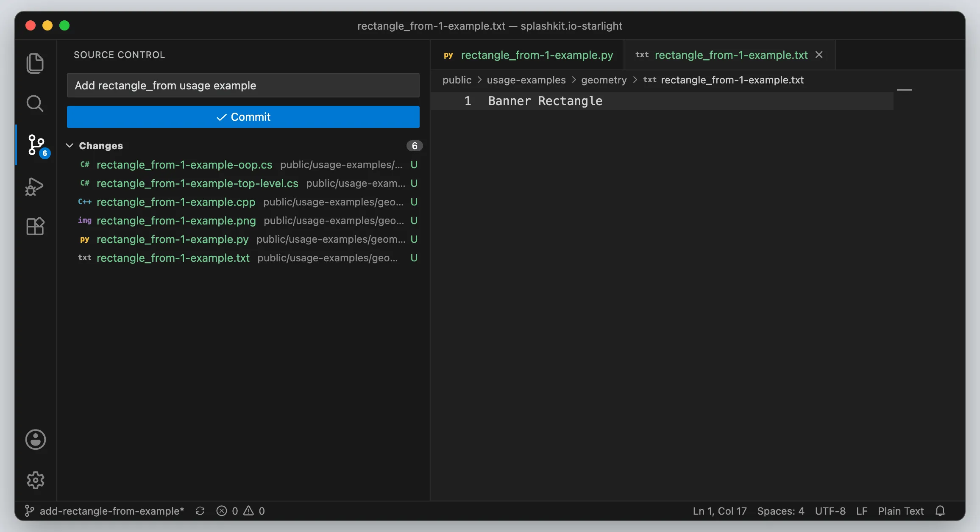The height and width of the screenshot is (532, 980).
Task: Close the rectangle_from-1-example.txt editor tab
Action: pos(819,55)
